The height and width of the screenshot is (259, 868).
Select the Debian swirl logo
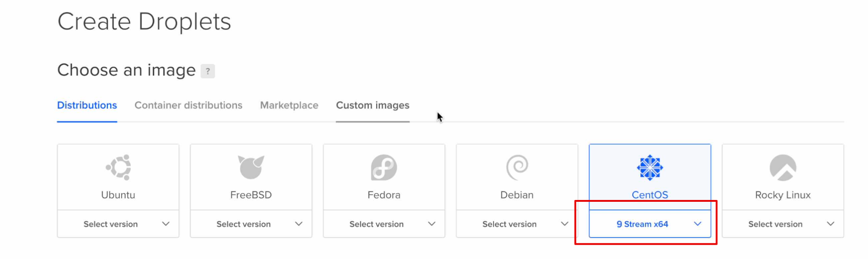click(x=517, y=167)
